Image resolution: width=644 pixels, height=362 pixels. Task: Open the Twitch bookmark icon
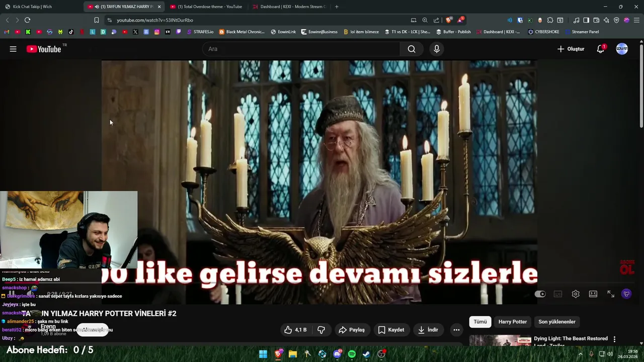click(x=179, y=32)
